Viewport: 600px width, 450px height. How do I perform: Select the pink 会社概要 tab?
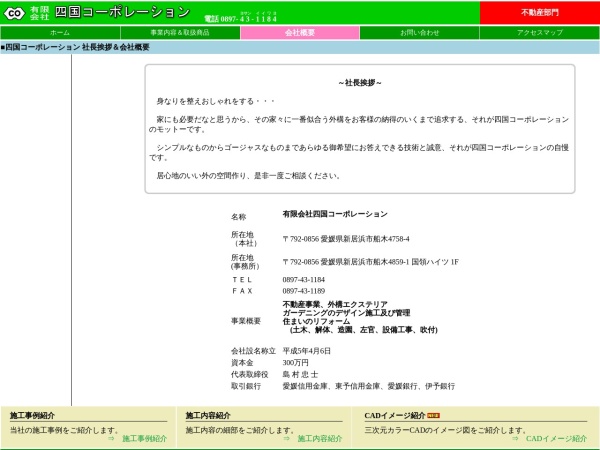(x=300, y=33)
